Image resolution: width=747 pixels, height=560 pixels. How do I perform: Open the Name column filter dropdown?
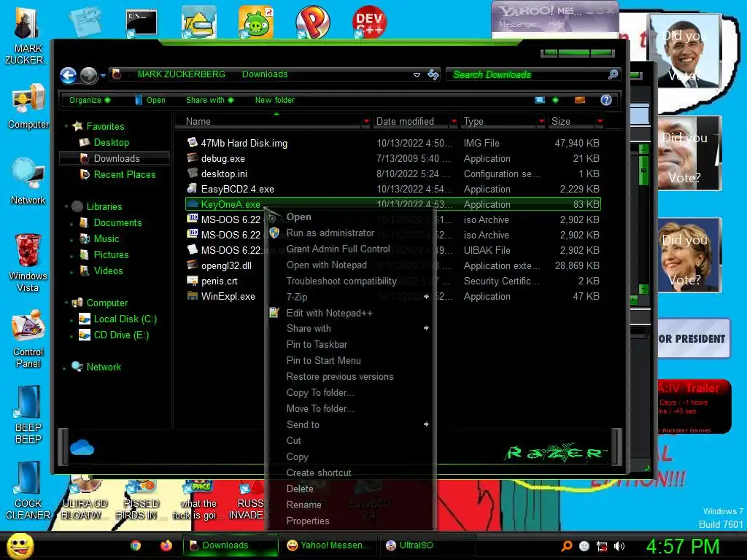pyautogui.click(x=366, y=122)
